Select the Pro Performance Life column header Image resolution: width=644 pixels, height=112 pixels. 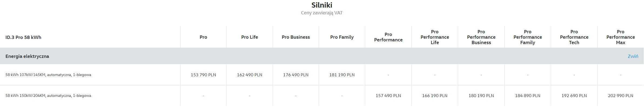(x=435, y=37)
